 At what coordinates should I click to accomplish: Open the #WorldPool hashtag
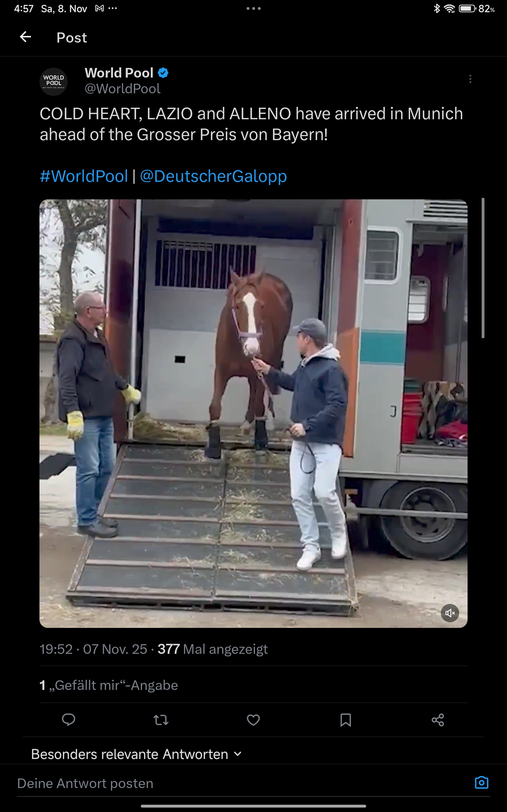84,176
